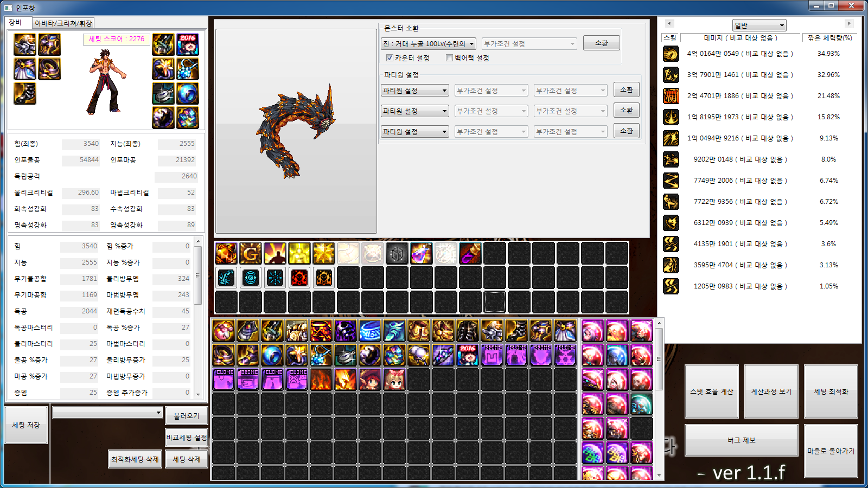Pick the teal orb in the emblem grid
Viewport: 868px width, 488px height.
pyautogui.click(x=641, y=404)
